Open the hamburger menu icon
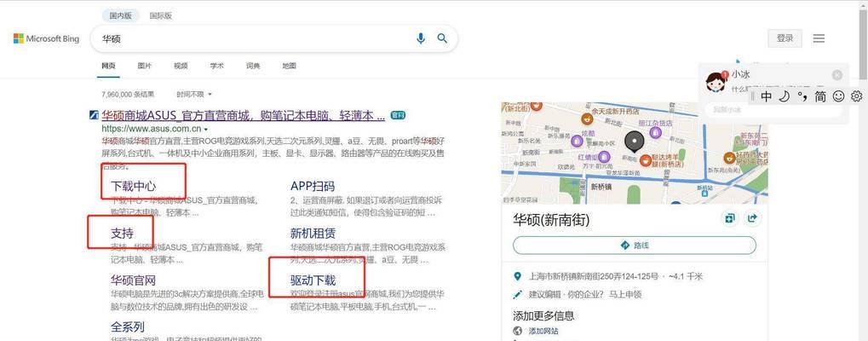 (x=819, y=38)
